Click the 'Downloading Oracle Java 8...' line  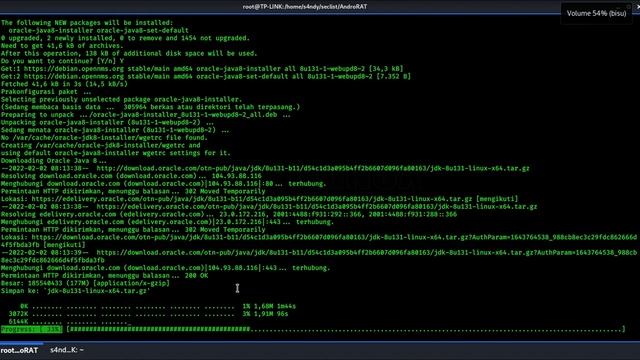[x=53, y=161]
